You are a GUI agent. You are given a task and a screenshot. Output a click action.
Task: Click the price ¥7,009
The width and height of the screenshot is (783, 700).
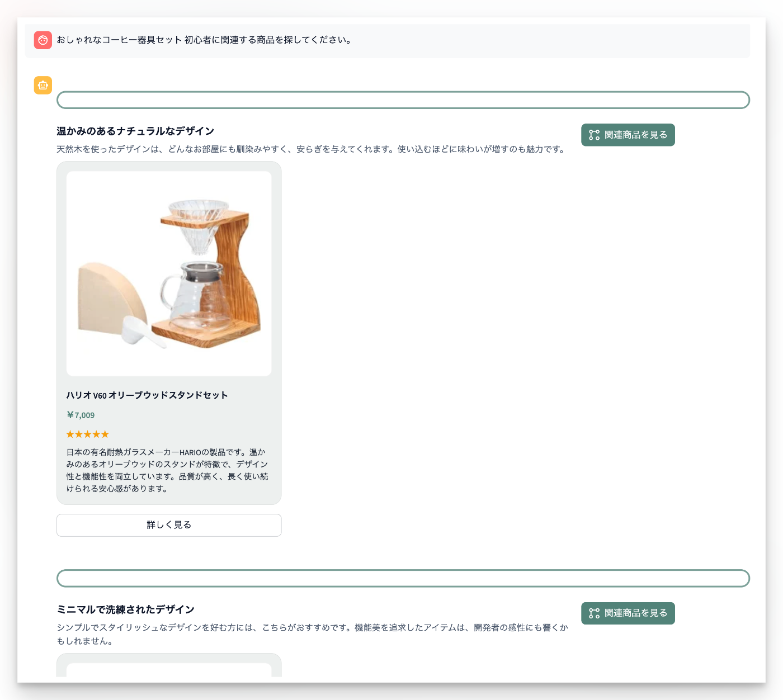(x=81, y=415)
